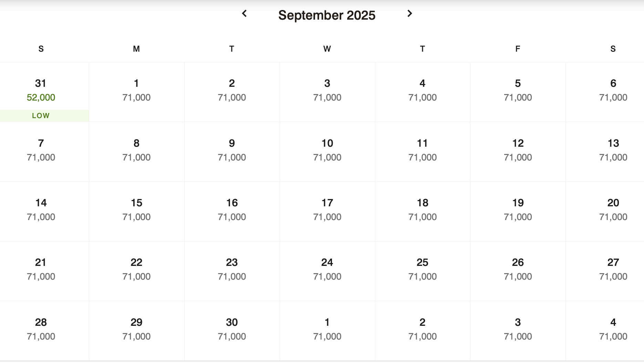Advance to next month using right chevron
The height and width of the screenshot is (363, 644).
point(409,14)
